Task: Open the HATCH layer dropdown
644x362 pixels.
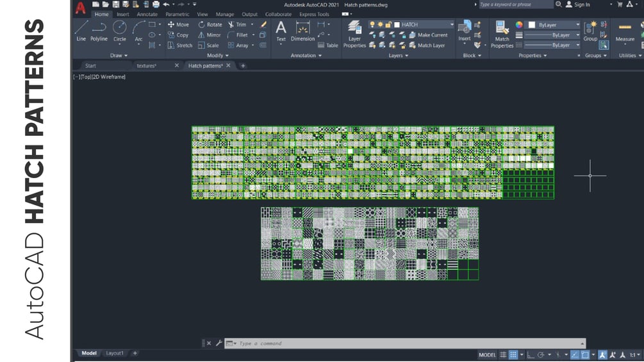Action: (452, 24)
